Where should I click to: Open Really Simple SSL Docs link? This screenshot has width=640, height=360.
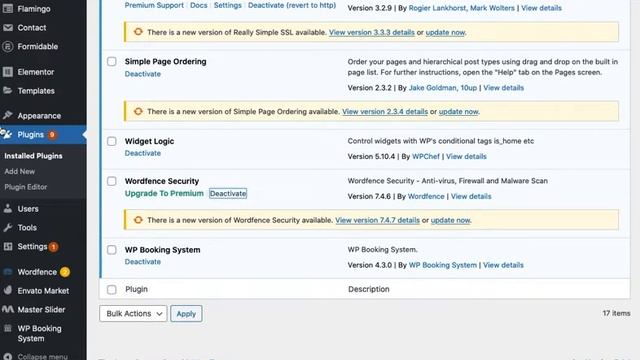tap(199, 5)
